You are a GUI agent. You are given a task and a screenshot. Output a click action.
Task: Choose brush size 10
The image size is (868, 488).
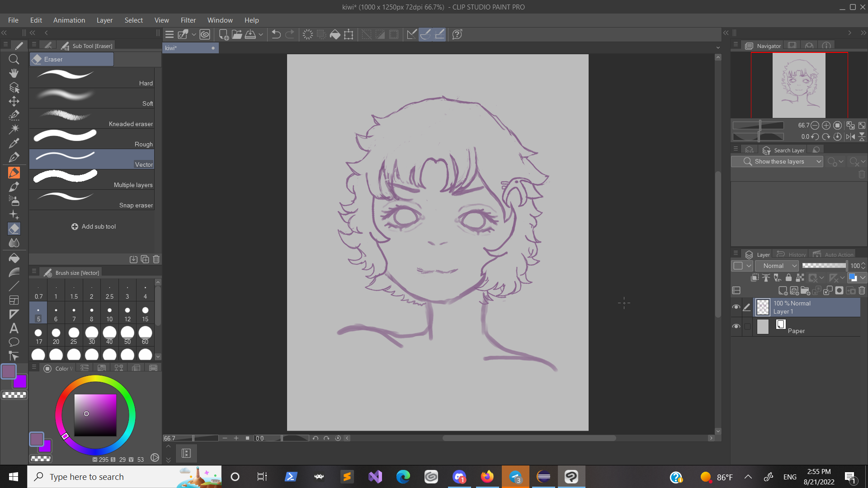pos(109,313)
